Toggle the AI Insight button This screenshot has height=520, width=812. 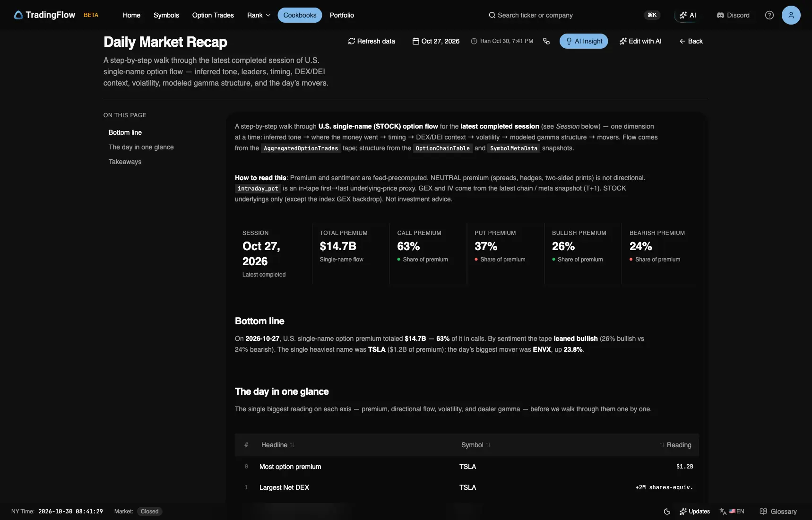pyautogui.click(x=584, y=41)
